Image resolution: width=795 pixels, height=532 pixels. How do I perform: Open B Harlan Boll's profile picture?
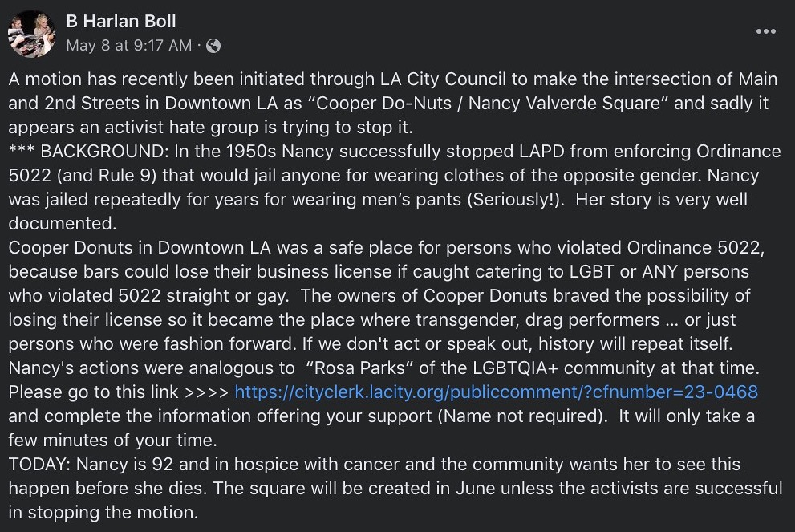[x=31, y=33]
